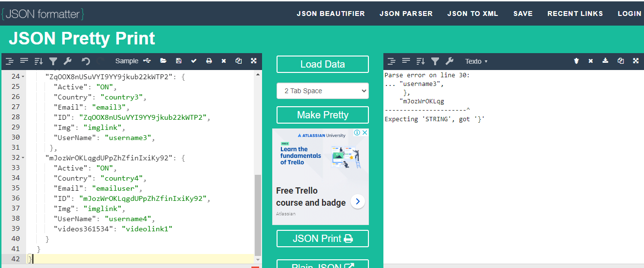Undo last action in left editor
Screen dimensions: 644x268
tap(86, 61)
